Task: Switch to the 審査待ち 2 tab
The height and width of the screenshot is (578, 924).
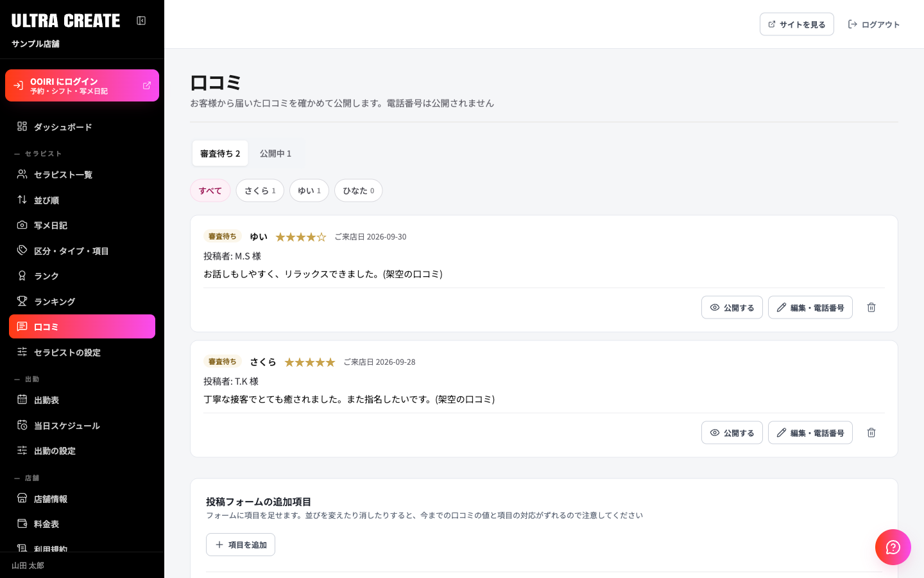Action: pyautogui.click(x=220, y=153)
